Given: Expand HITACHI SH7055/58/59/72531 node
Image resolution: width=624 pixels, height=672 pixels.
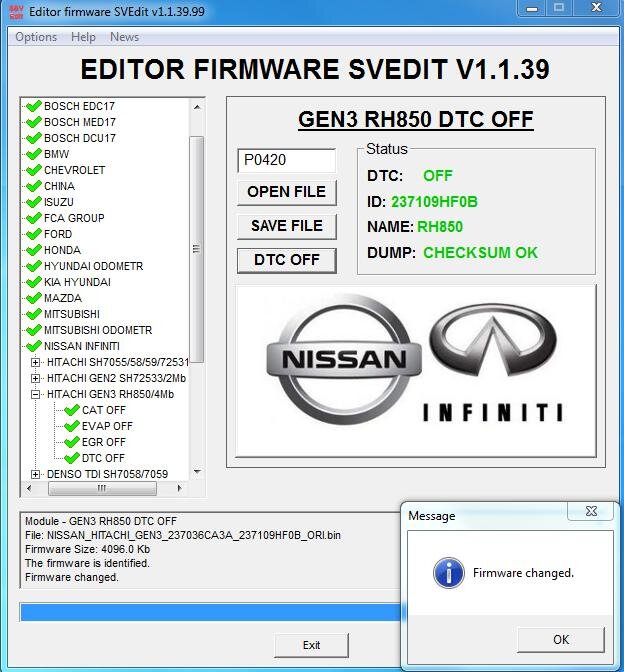Looking at the screenshot, I should pyautogui.click(x=36, y=363).
